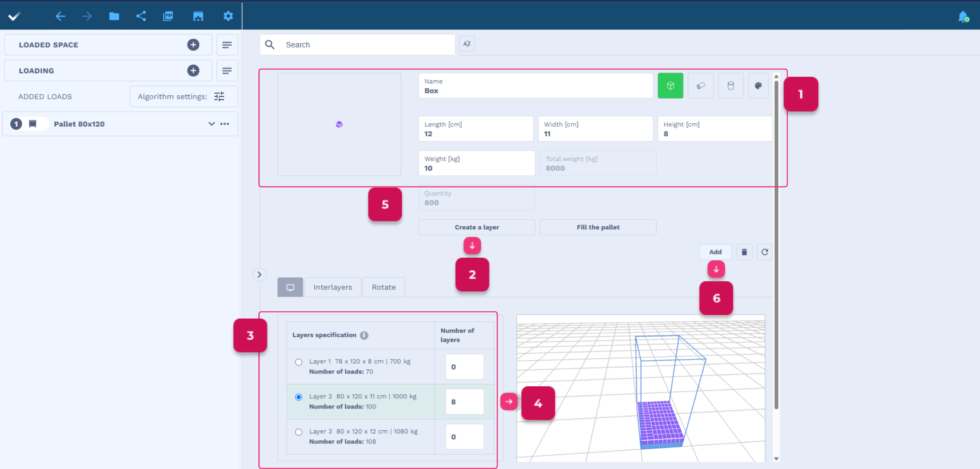Screen dimensions: 980x469
Task: Click the trash delete icon beside Add
Action: tap(744, 252)
